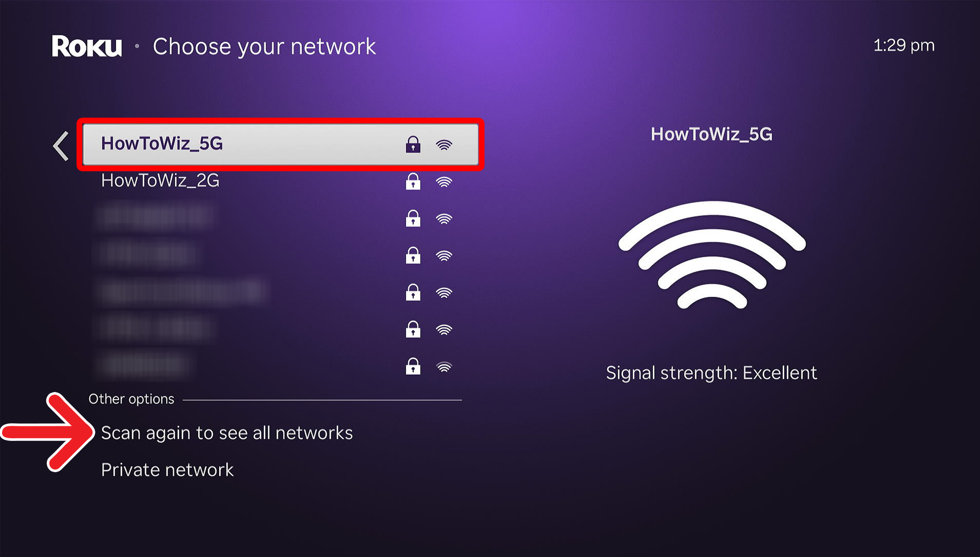Click the lock icon beside HowToWiz_2G
Image resolution: width=980 pixels, height=557 pixels.
tap(413, 182)
